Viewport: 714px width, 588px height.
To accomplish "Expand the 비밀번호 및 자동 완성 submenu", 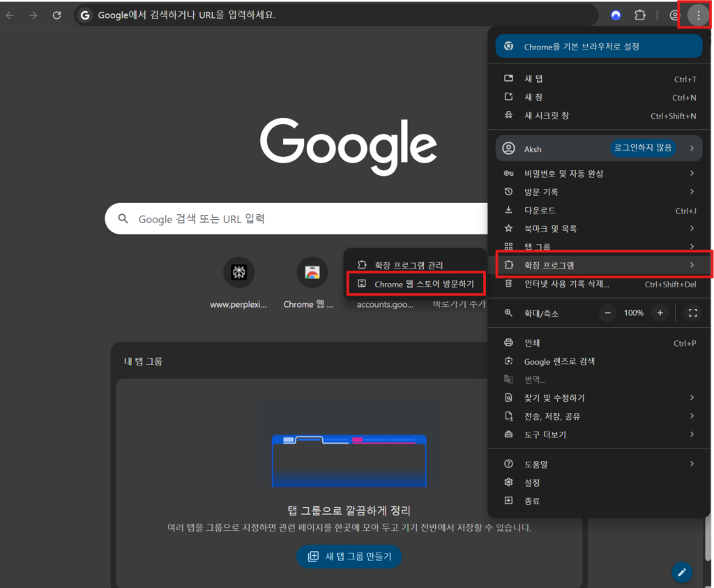I will click(600, 173).
